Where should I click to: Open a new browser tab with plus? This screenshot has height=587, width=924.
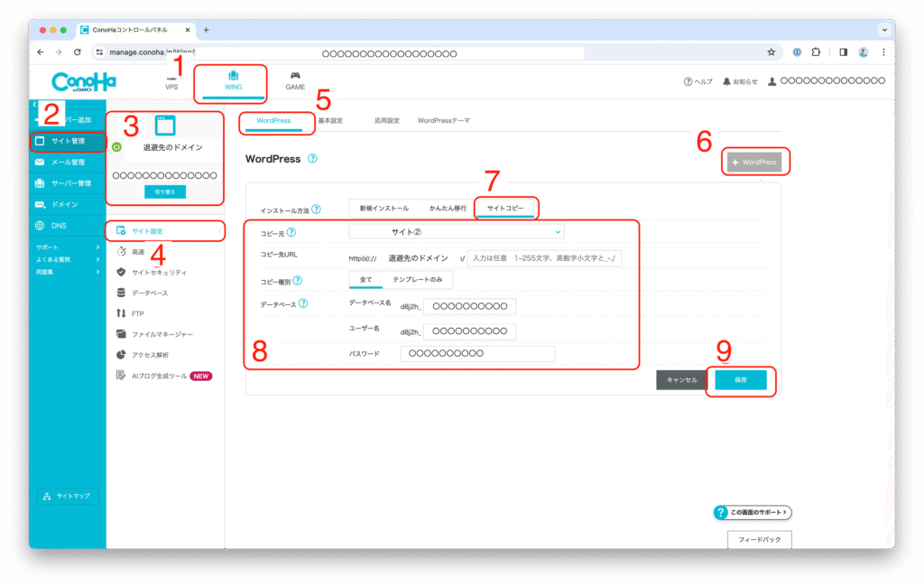(x=207, y=30)
